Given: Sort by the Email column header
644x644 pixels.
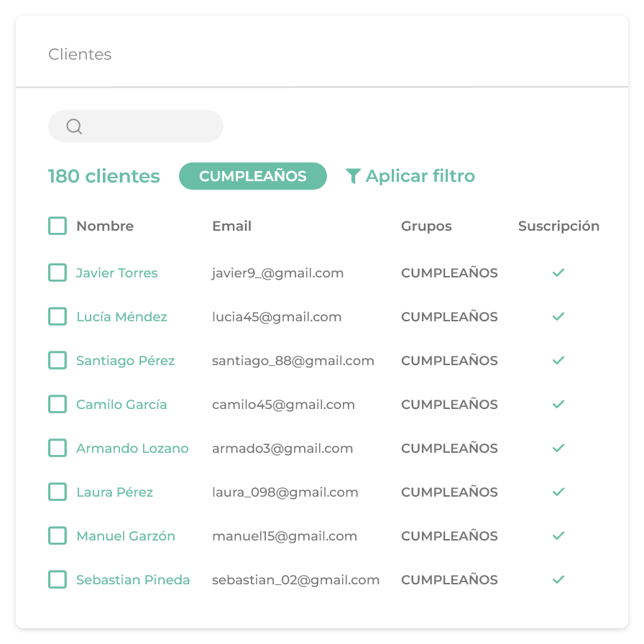Looking at the screenshot, I should 231,226.
